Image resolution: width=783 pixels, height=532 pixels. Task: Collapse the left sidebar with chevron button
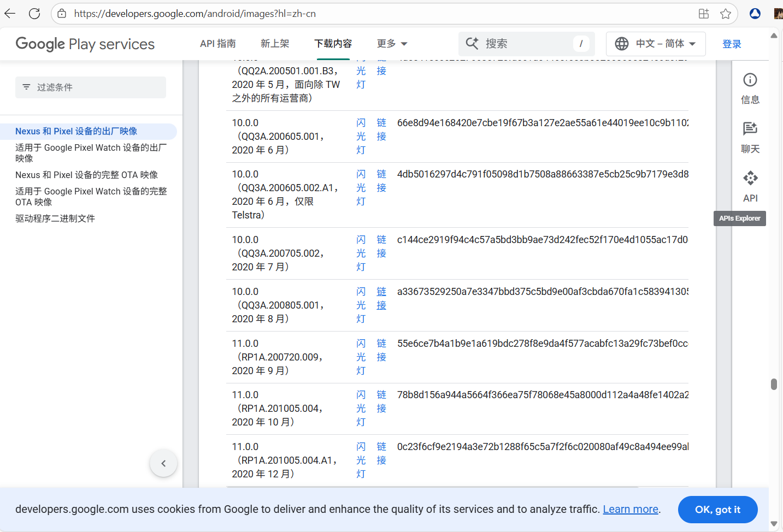[x=163, y=464]
